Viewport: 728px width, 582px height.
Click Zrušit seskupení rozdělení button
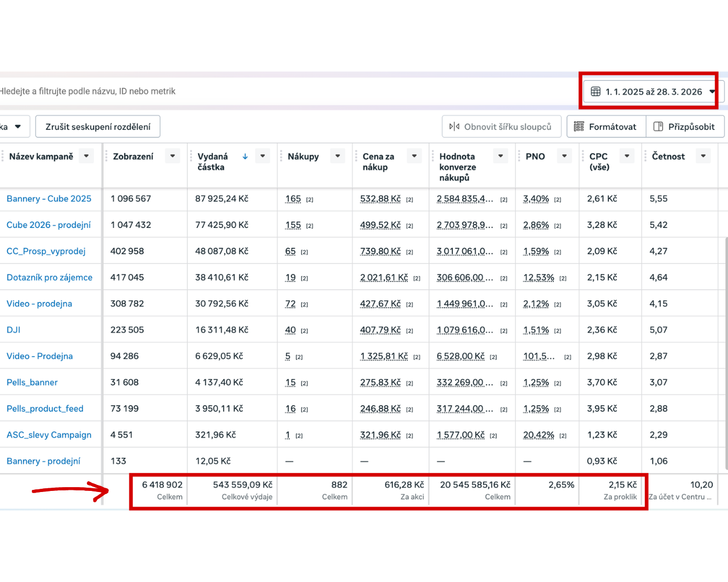coord(98,127)
